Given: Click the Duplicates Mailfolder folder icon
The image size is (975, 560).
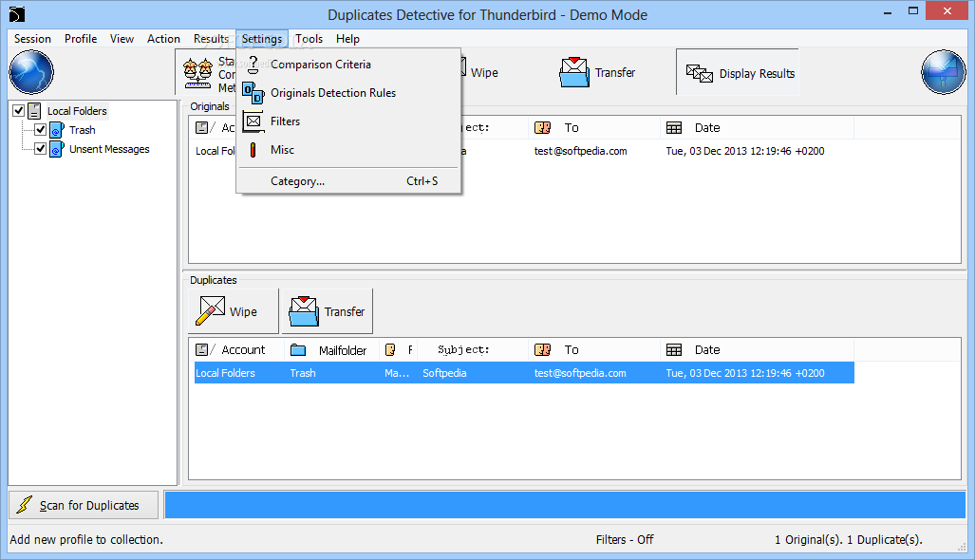Looking at the screenshot, I should (298, 350).
